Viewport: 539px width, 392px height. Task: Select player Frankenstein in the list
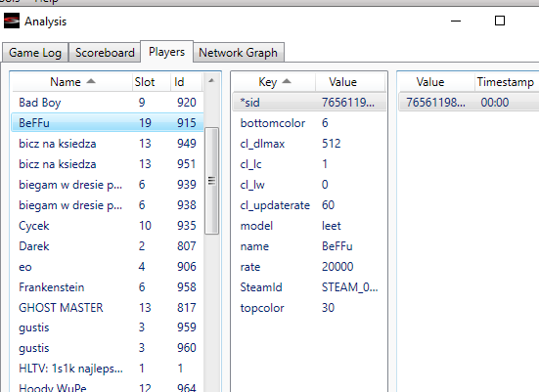pyautogui.click(x=108, y=287)
